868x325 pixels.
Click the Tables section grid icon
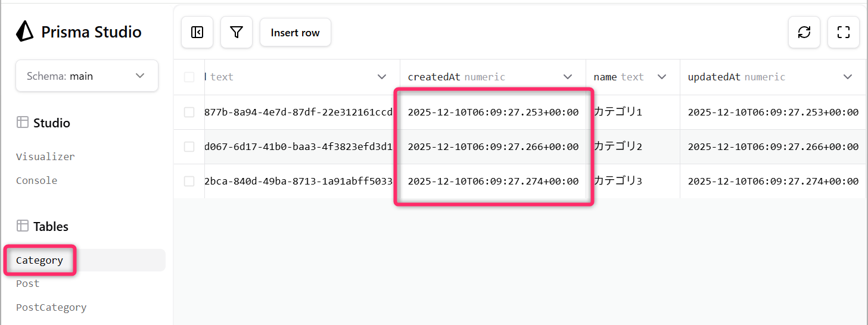(x=23, y=226)
